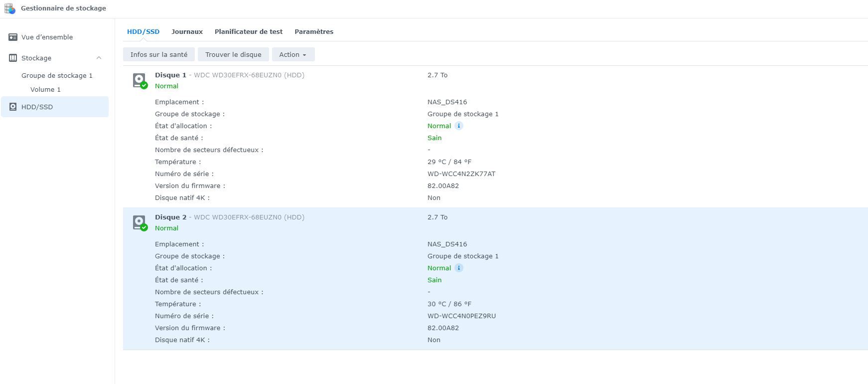Collapse the Stockage section chevron
Viewport: 868px width, 384px height.
pos(99,58)
